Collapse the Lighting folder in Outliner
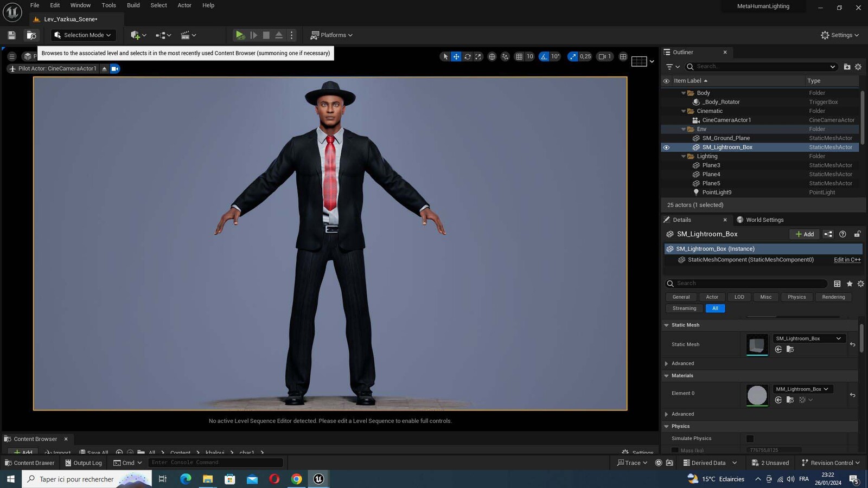Screen dimensions: 868x488 tap(684, 156)
